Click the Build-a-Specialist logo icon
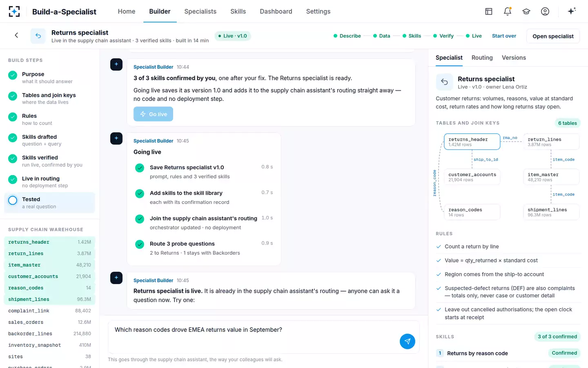The height and width of the screenshot is (368, 588). pyautogui.click(x=14, y=11)
